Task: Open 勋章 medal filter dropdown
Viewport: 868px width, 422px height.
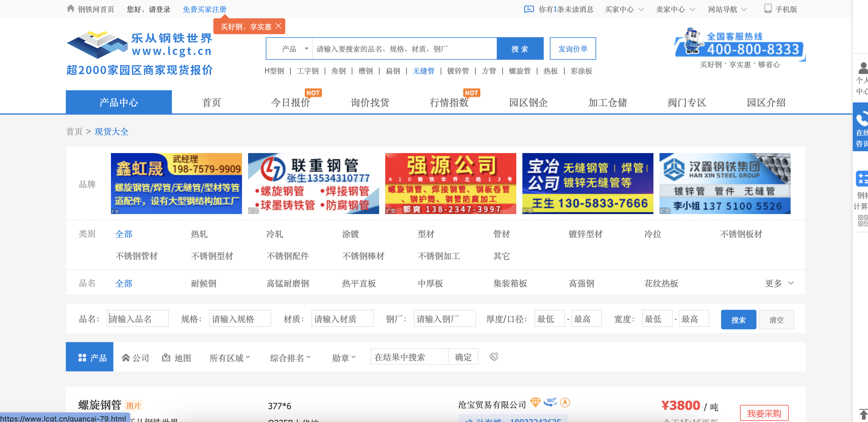Action: (344, 358)
